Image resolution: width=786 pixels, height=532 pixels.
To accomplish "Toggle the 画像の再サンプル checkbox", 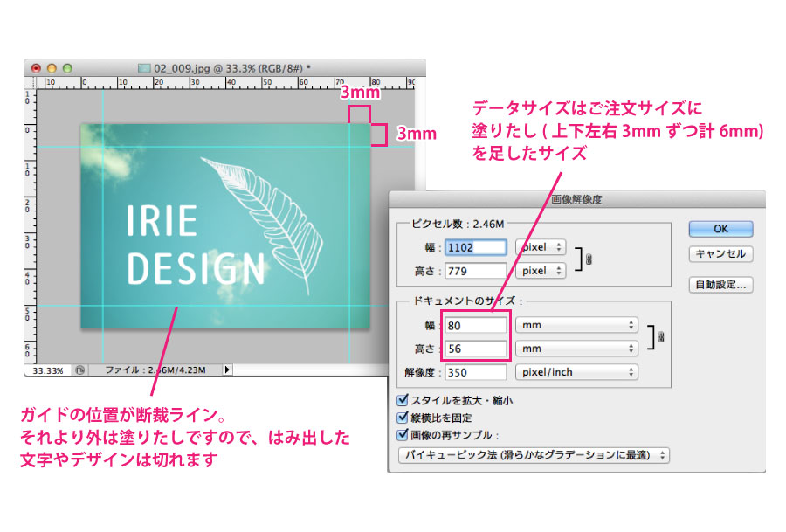I will click(x=403, y=434).
